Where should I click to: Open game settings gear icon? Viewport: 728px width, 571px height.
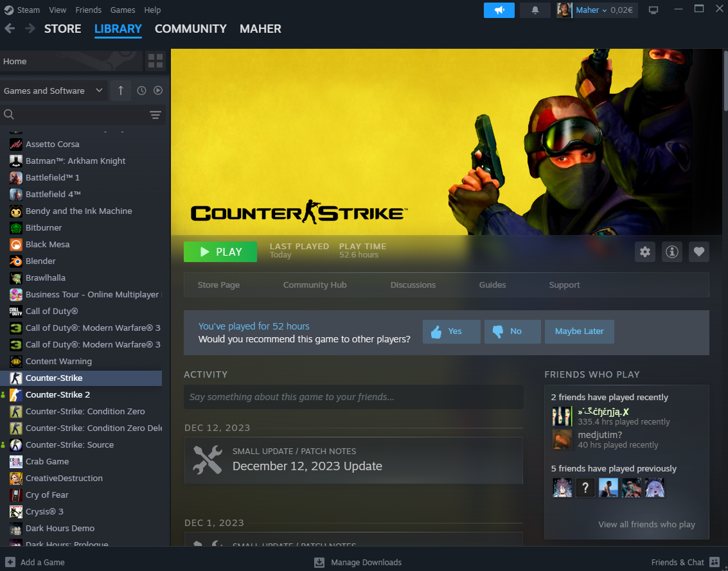click(645, 252)
